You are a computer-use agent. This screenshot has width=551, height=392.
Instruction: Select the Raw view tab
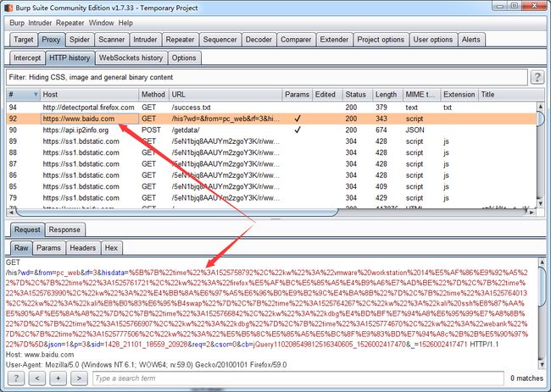(x=21, y=248)
